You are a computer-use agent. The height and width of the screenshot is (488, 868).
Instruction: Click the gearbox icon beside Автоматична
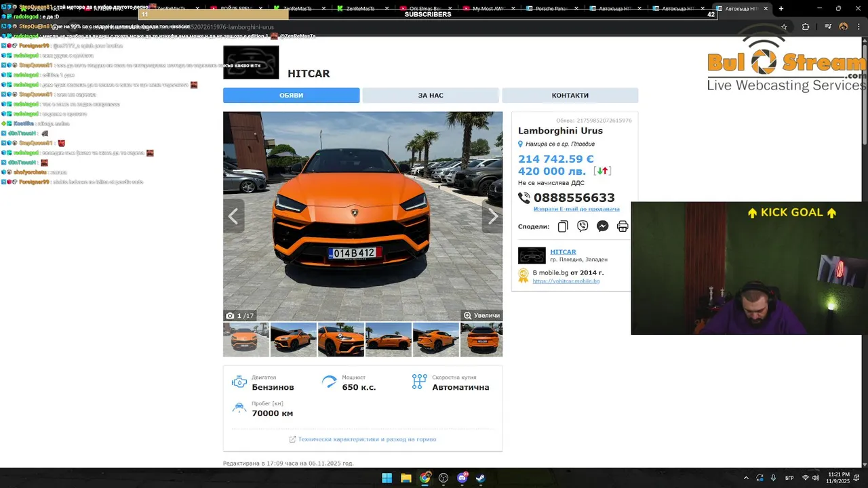420,382
